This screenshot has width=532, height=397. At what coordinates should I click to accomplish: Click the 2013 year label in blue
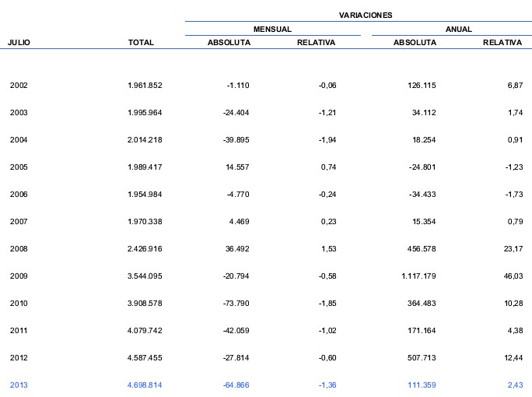click(19, 385)
